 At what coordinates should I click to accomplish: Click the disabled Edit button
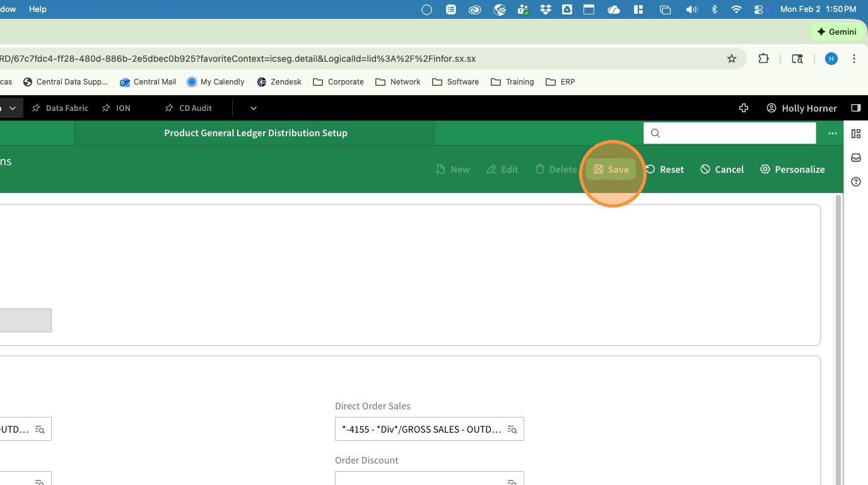[x=502, y=169]
